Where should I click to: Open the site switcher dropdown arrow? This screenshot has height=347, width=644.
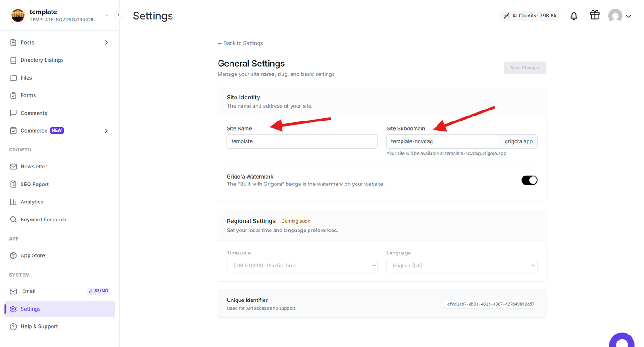point(107,15)
